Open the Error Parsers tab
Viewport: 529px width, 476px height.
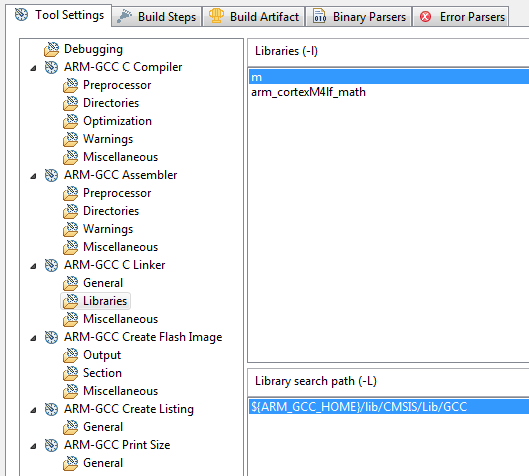point(461,17)
